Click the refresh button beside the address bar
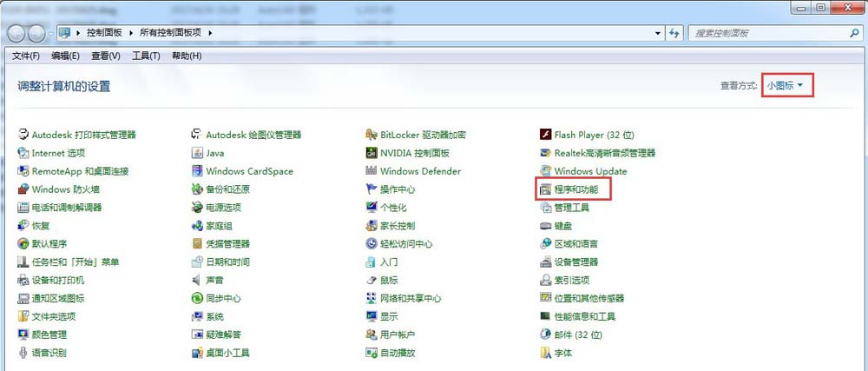Viewport: 868px width, 371px height. (674, 33)
